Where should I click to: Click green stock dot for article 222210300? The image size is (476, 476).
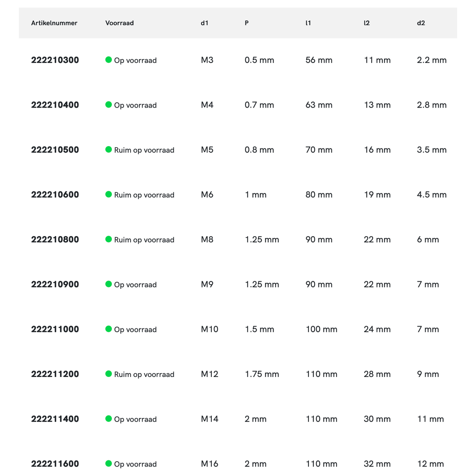109,60
